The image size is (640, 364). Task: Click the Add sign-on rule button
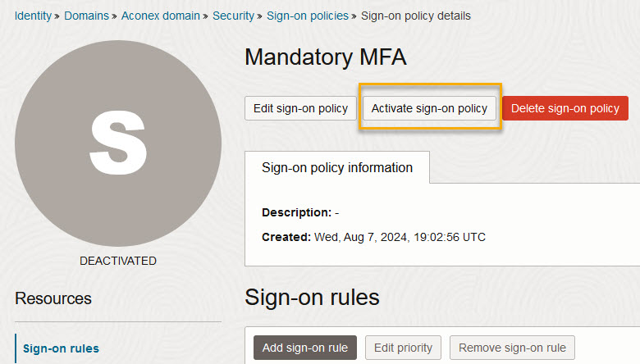point(305,348)
